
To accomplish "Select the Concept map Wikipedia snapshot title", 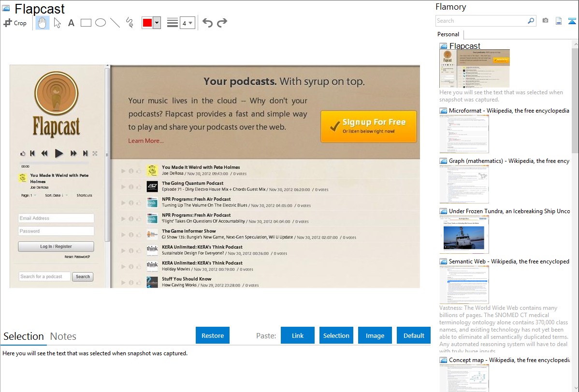I will [509, 360].
